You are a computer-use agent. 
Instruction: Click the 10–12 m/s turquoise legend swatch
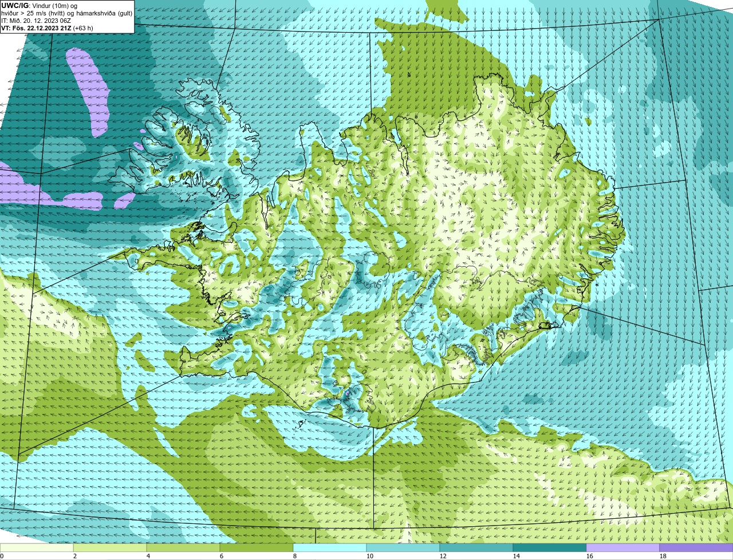403,548
